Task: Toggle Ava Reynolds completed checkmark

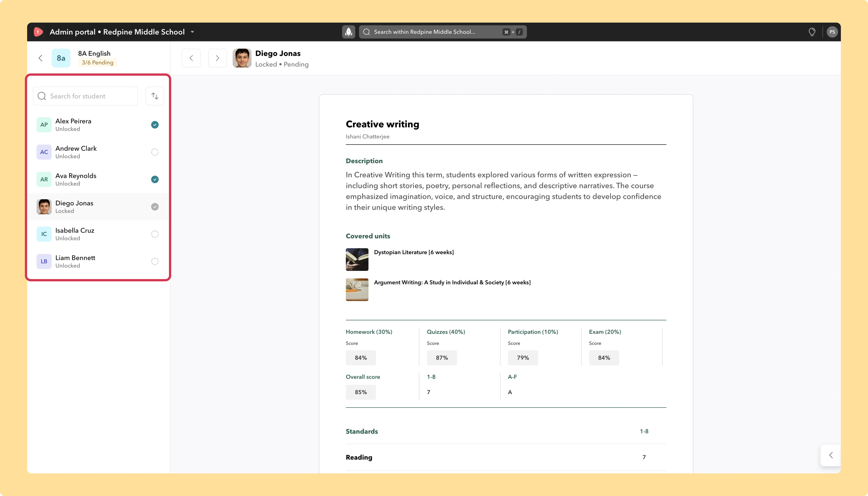Action: click(155, 179)
